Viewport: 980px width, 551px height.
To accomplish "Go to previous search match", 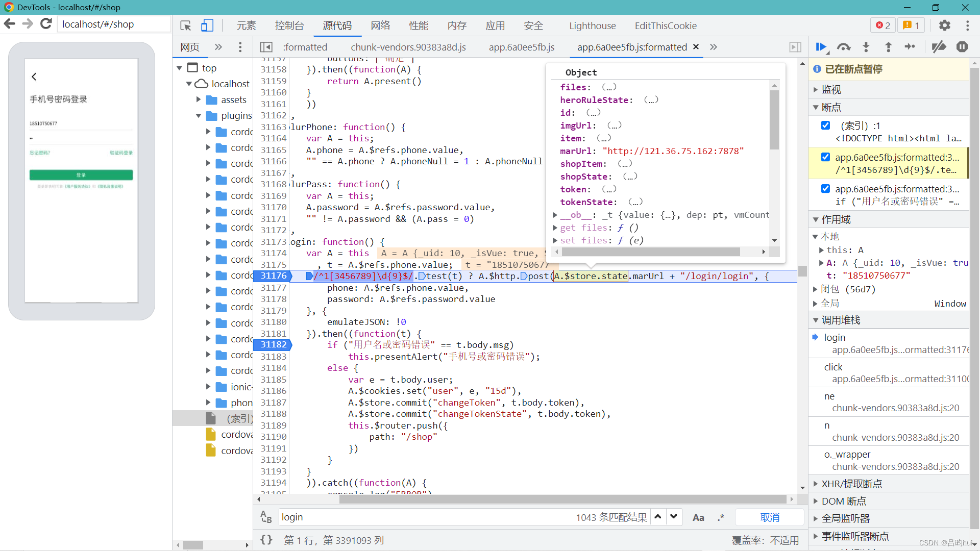I will 658,517.
